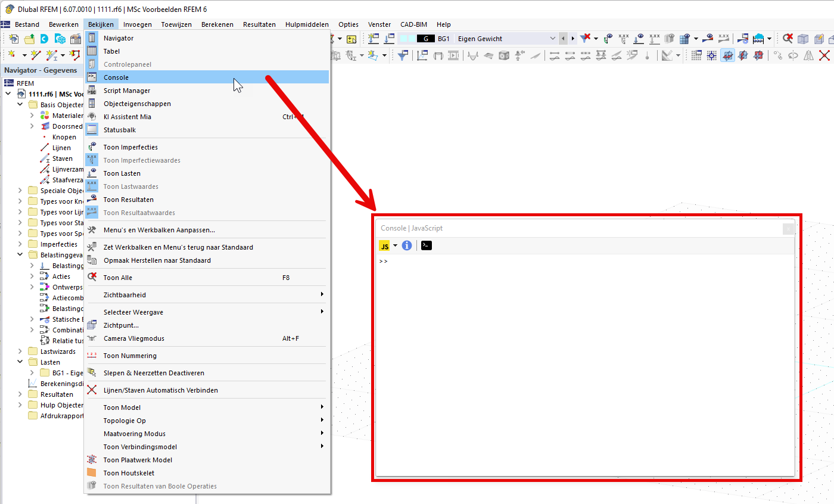Select the Knopen tree item
834x504 pixels.
[64, 137]
